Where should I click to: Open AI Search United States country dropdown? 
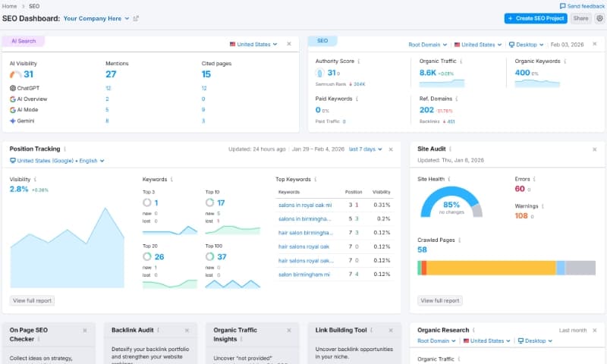tap(253, 45)
